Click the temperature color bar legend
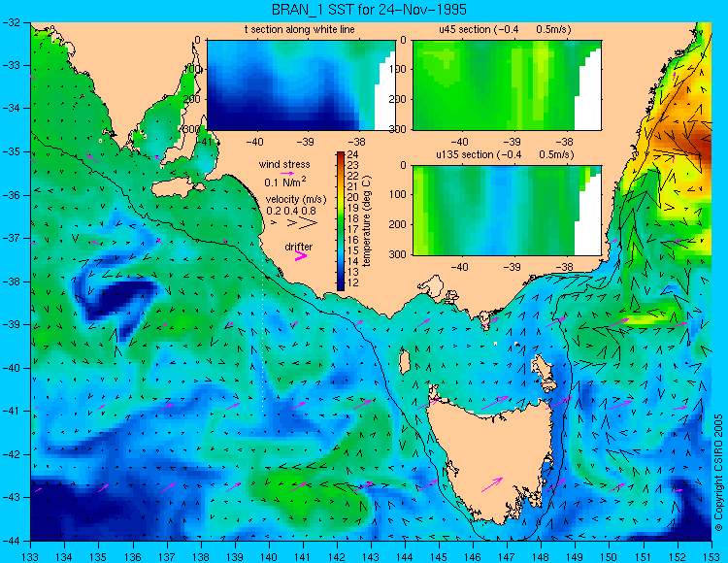 tap(341, 221)
